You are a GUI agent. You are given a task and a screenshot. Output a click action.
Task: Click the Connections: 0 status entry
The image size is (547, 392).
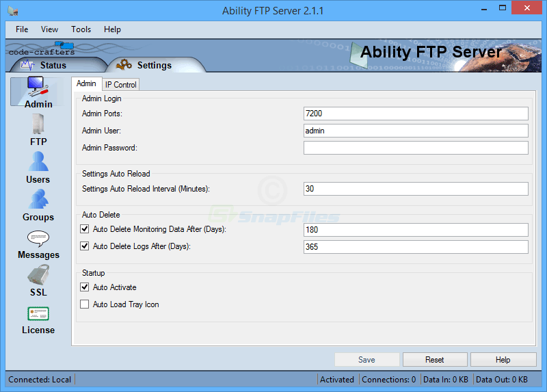[389, 380]
